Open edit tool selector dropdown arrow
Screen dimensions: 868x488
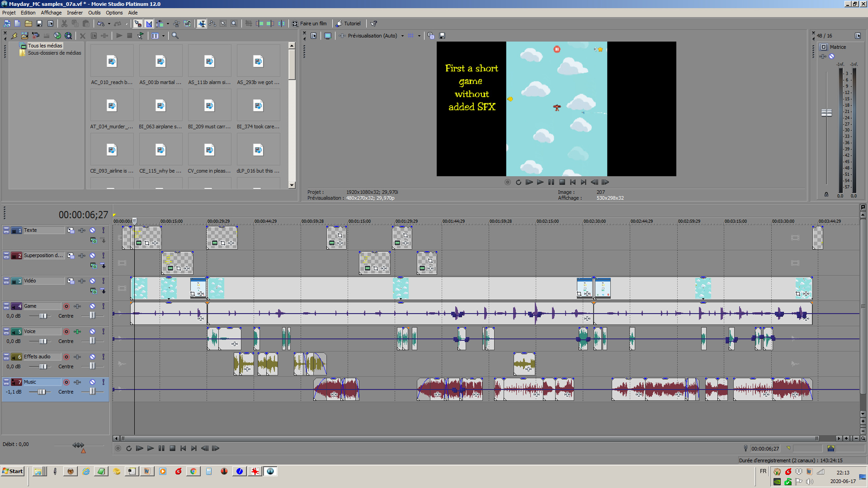[168, 23]
